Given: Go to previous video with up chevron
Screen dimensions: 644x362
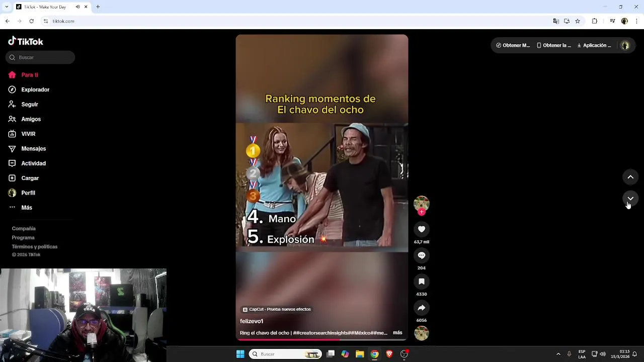Looking at the screenshot, I should click(630, 177).
